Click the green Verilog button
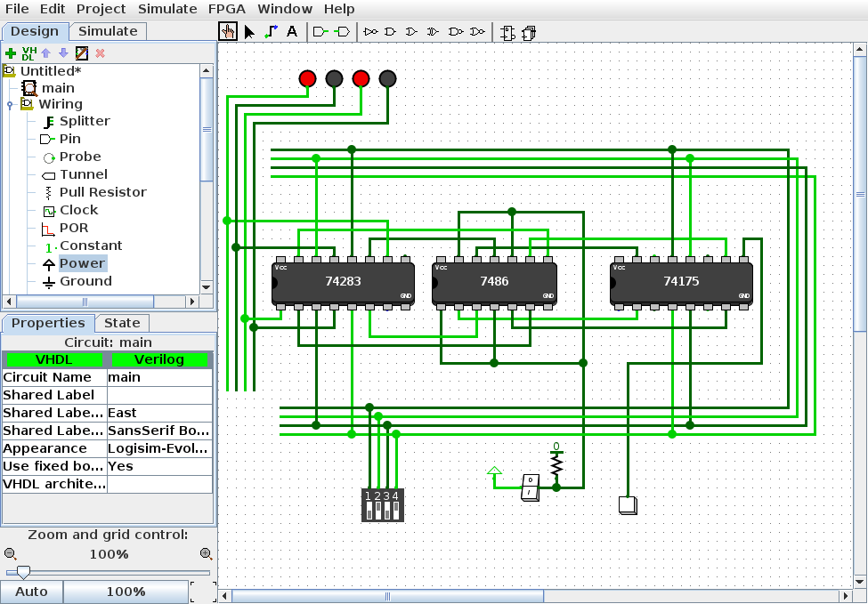 pos(158,359)
